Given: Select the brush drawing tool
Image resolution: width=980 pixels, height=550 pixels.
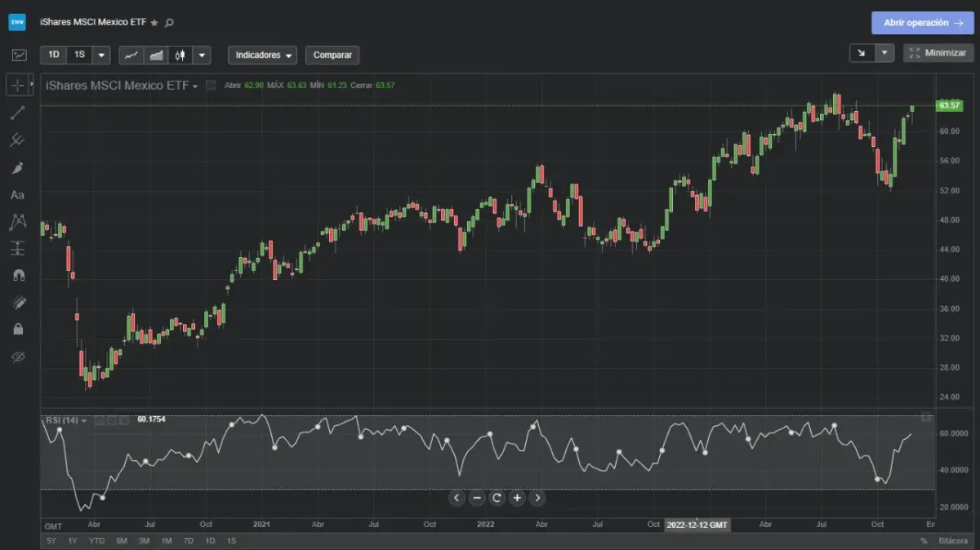Looking at the screenshot, I should (18, 167).
